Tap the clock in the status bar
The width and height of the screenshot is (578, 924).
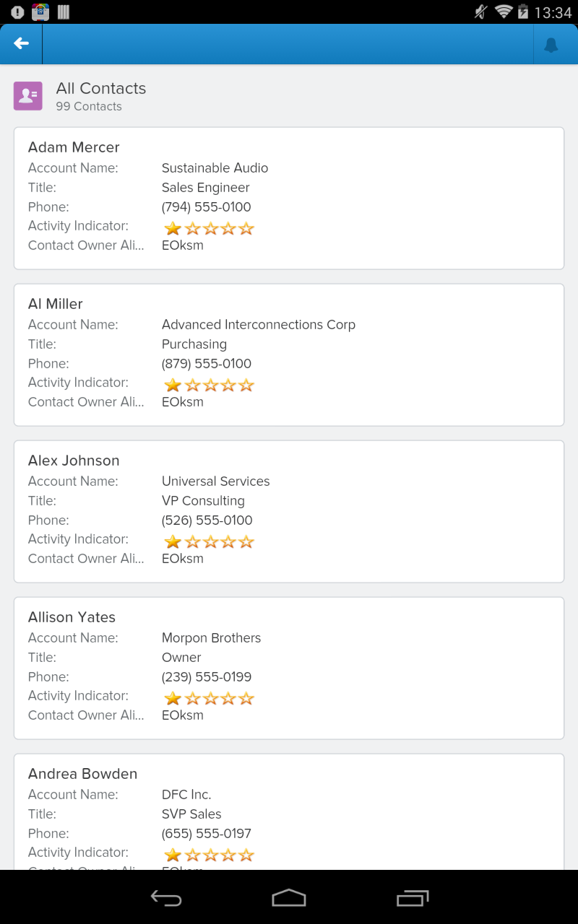pos(553,12)
